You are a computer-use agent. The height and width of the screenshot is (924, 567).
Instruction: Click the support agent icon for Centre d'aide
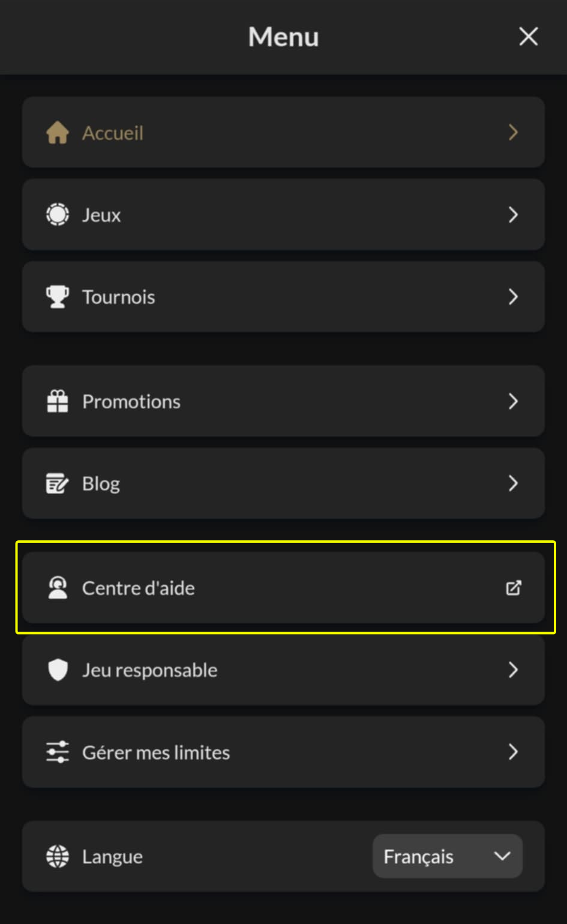57,588
